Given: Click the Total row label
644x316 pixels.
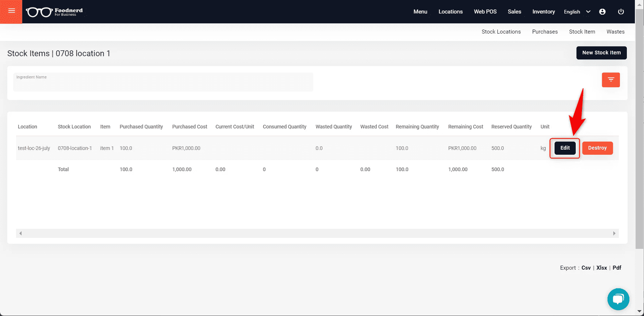Looking at the screenshot, I should (x=63, y=169).
